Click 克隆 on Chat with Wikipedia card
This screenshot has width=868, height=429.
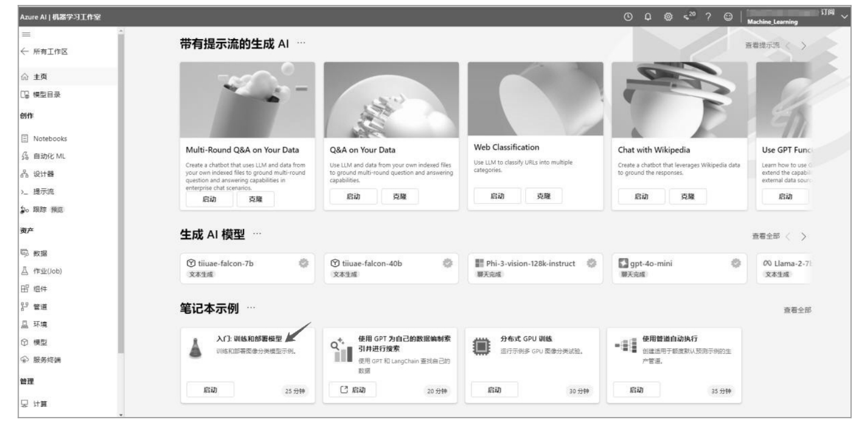pos(688,196)
